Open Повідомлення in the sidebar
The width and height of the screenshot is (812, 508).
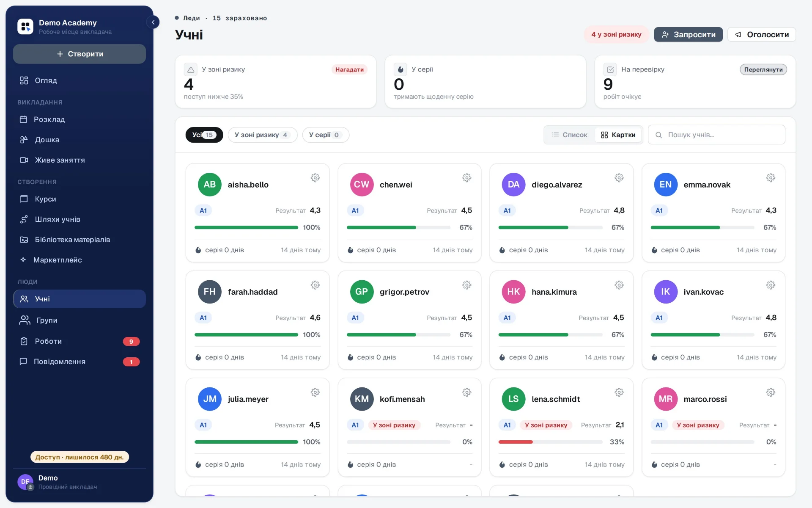click(x=80, y=362)
